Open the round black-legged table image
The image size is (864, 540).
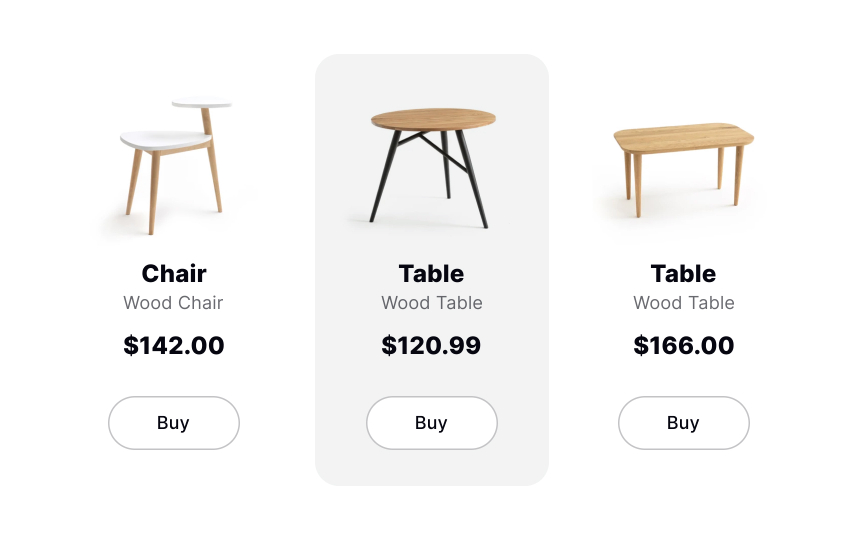[432, 166]
